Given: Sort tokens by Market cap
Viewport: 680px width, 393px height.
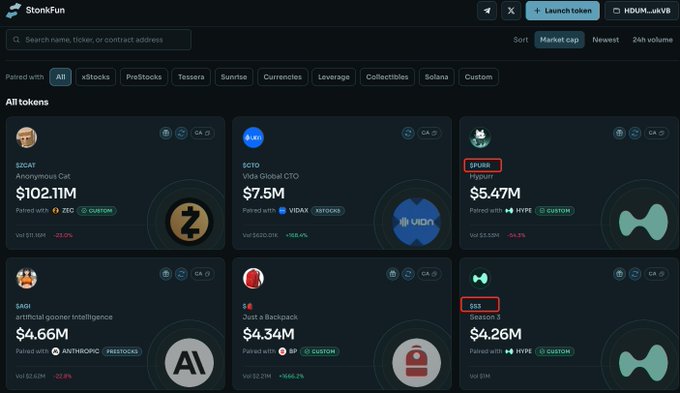Looking at the screenshot, I should [559, 39].
